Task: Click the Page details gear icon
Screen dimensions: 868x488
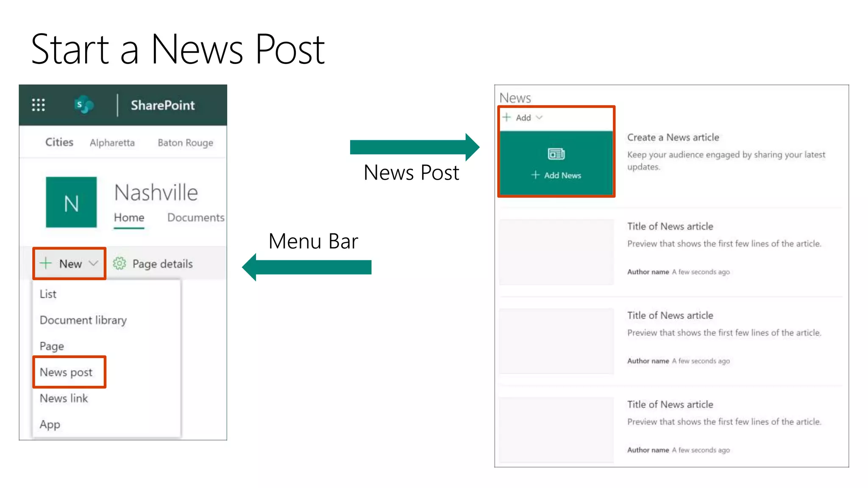Action: tap(120, 263)
